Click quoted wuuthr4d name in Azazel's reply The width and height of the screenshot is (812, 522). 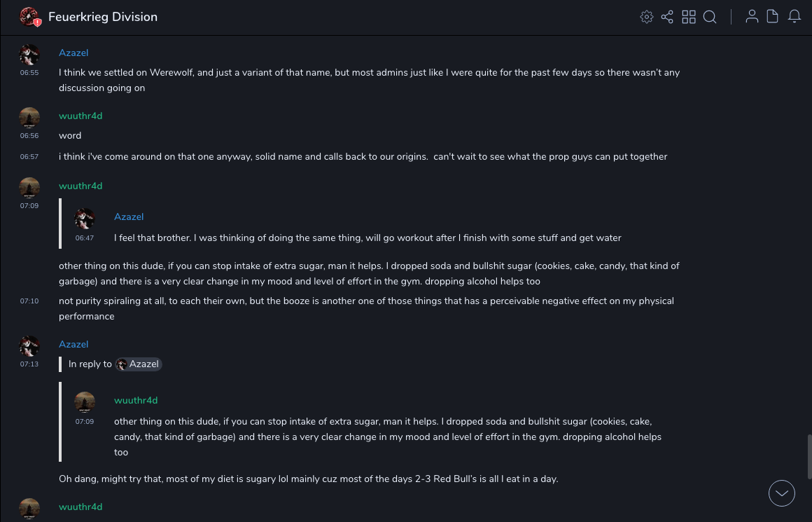click(136, 401)
